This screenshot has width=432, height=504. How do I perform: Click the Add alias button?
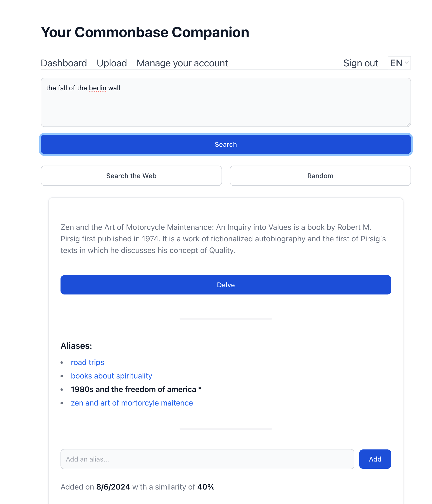[375, 459]
